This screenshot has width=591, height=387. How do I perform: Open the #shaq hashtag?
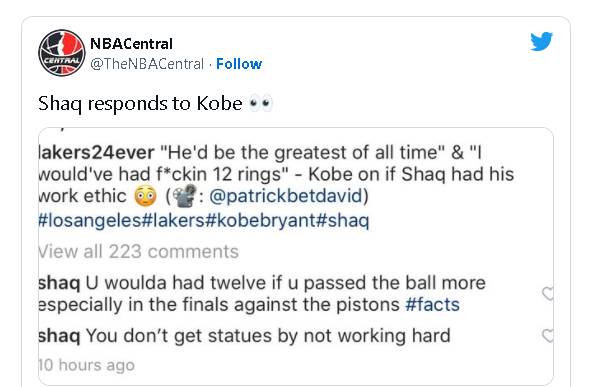[342, 220]
